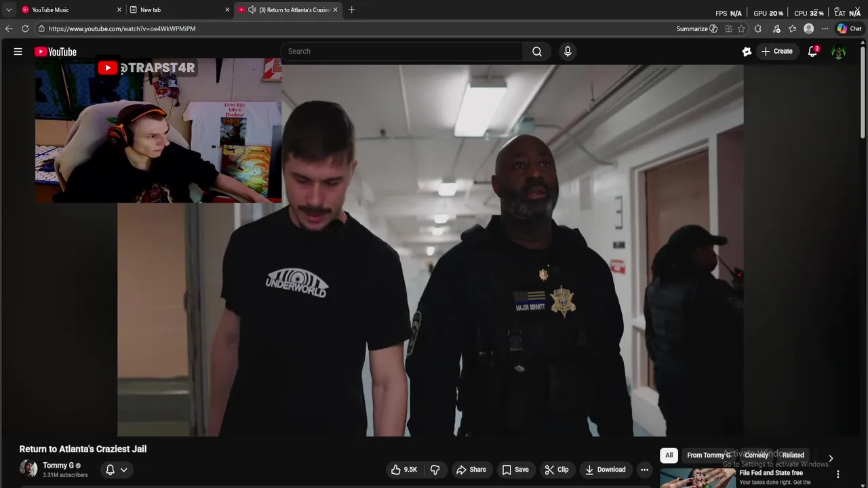Image resolution: width=868 pixels, height=488 pixels.
Task: Click the Share button
Action: tap(471, 470)
